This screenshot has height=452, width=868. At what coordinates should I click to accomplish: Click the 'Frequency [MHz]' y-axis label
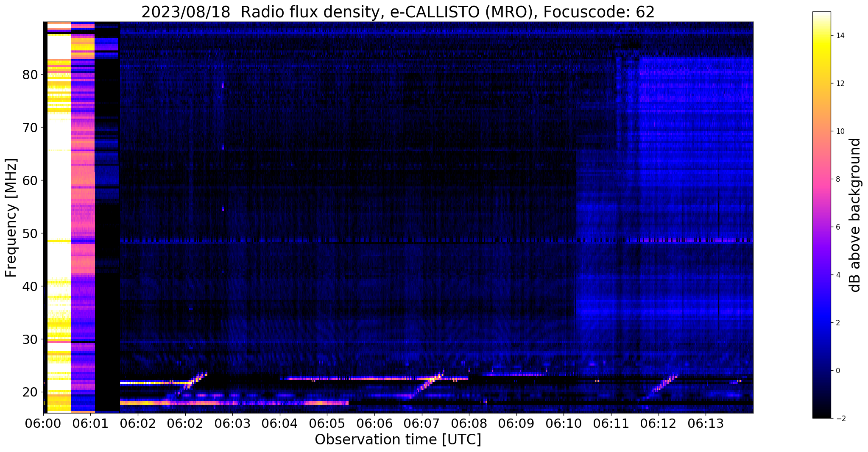pyautogui.click(x=11, y=218)
